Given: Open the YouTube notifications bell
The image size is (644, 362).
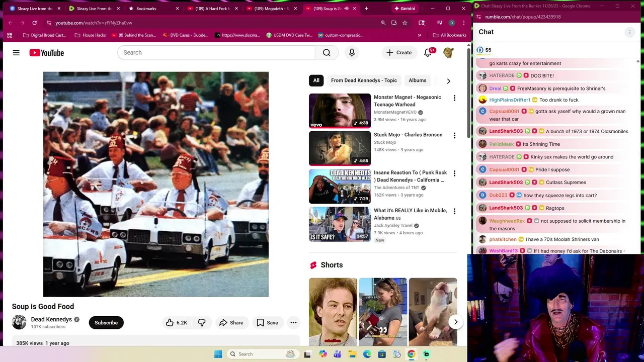Looking at the screenshot, I should tap(428, 53).
